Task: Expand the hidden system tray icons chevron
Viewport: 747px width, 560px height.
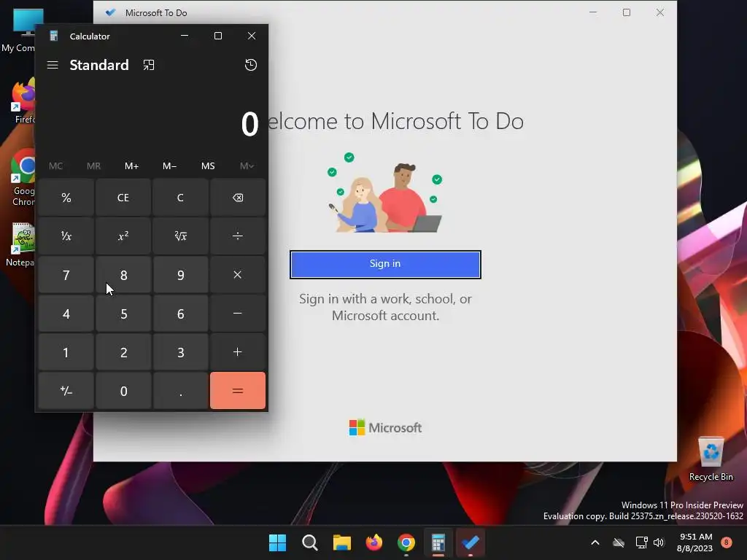Action: coord(595,542)
